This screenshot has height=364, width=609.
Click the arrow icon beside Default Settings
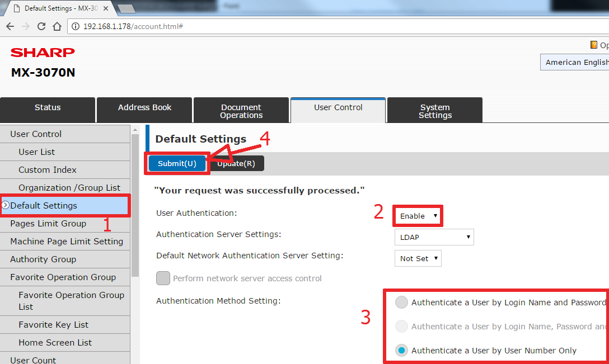click(x=6, y=205)
